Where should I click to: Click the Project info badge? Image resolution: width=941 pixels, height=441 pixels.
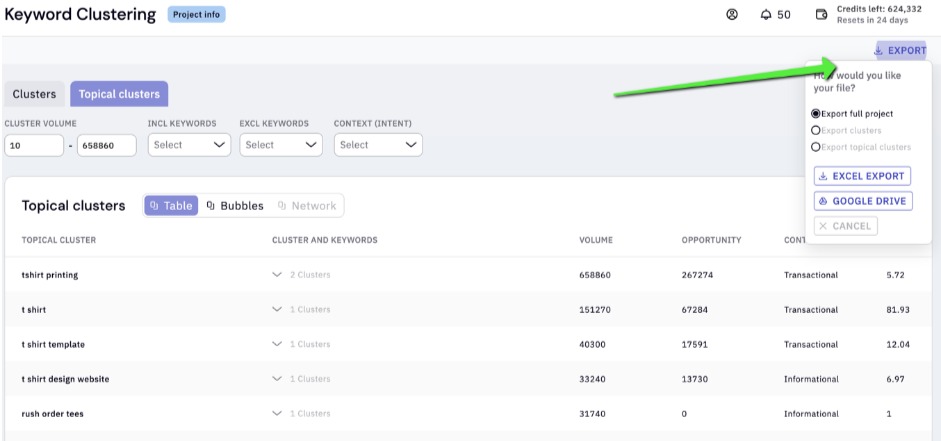coord(196,14)
